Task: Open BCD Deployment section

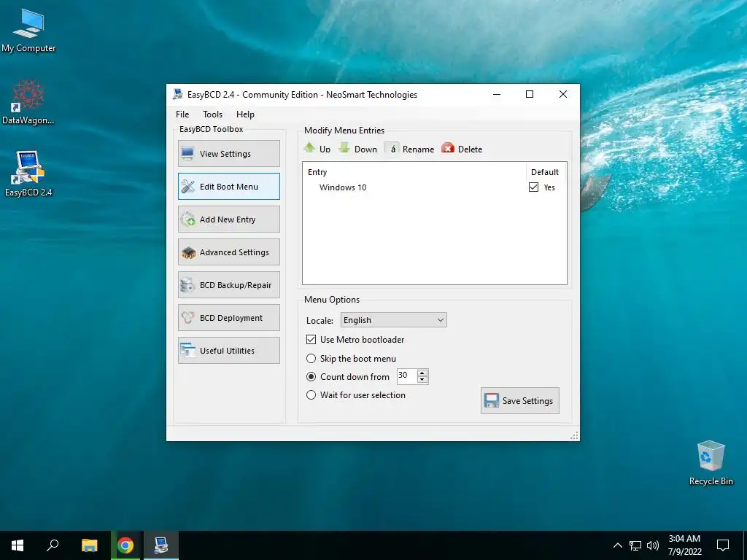Action: point(228,318)
